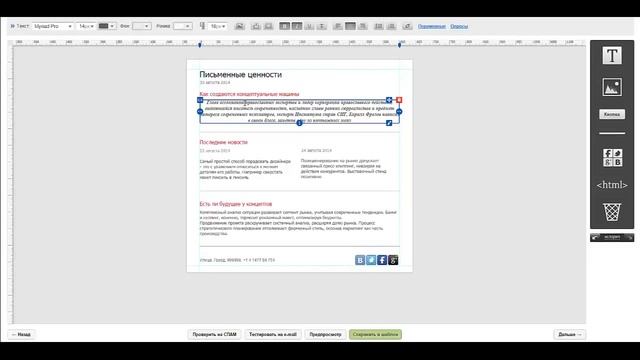This screenshot has height=360, width=640.
Task: Open the Фон background color dropdown
Action: click(142, 26)
